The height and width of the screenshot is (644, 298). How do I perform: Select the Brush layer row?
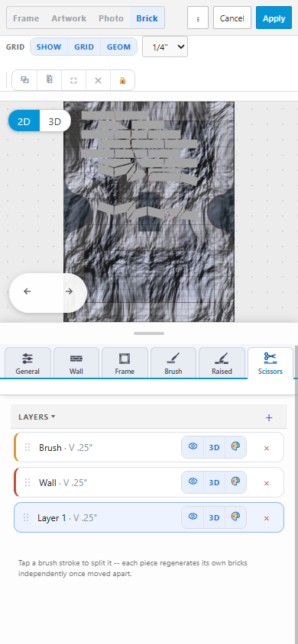tap(149, 447)
